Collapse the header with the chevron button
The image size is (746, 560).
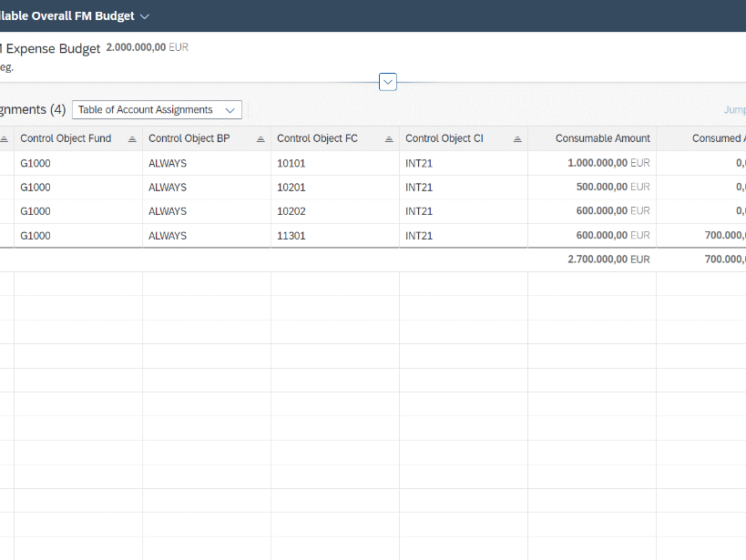click(x=388, y=82)
